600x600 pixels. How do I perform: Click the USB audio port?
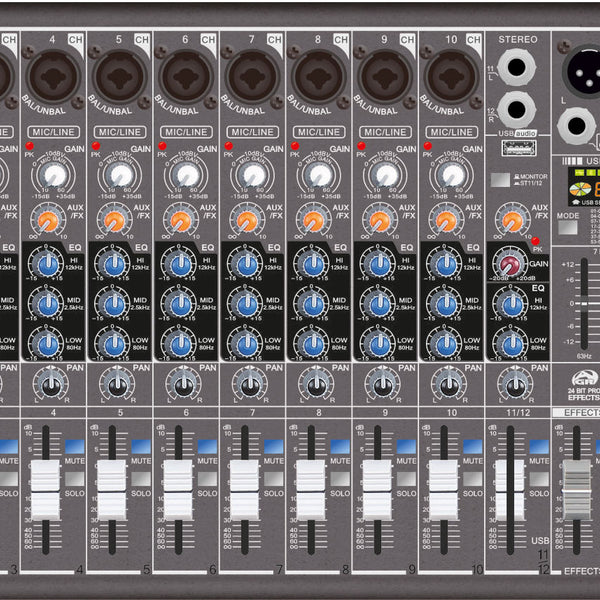click(x=519, y=148)
